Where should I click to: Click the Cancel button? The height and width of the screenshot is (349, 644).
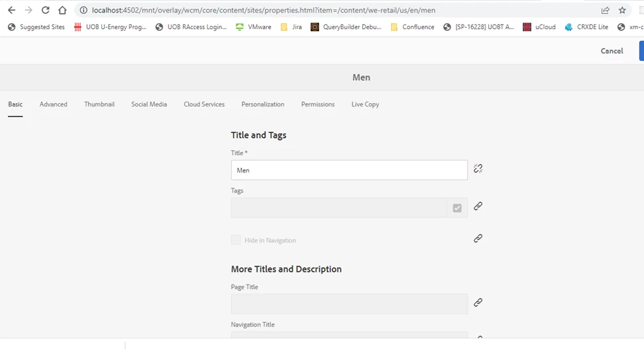pos(612,51)
